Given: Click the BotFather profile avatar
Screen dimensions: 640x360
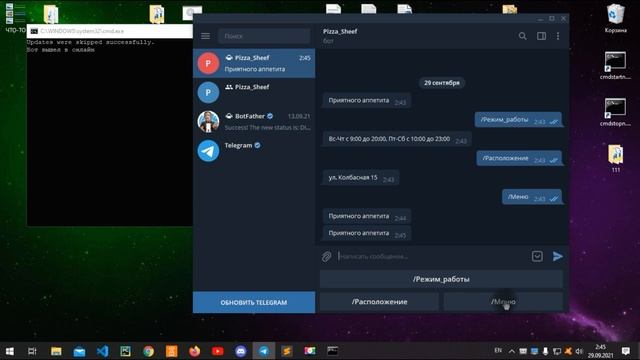Looking at the screenshot, I should pos(208,122).
